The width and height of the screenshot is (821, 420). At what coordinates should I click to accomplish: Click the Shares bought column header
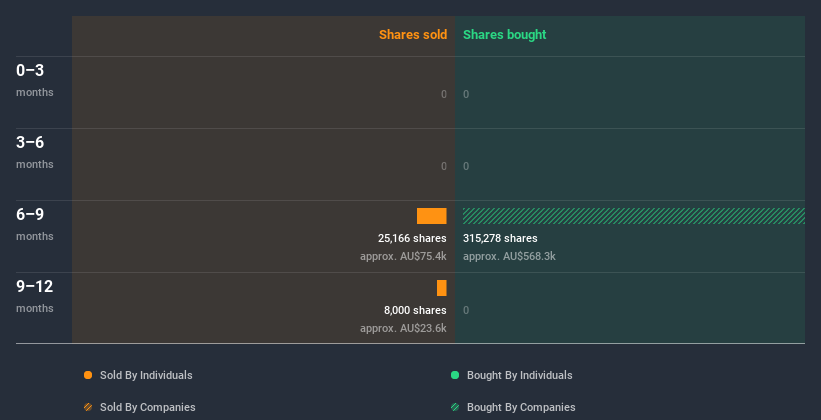505,35
